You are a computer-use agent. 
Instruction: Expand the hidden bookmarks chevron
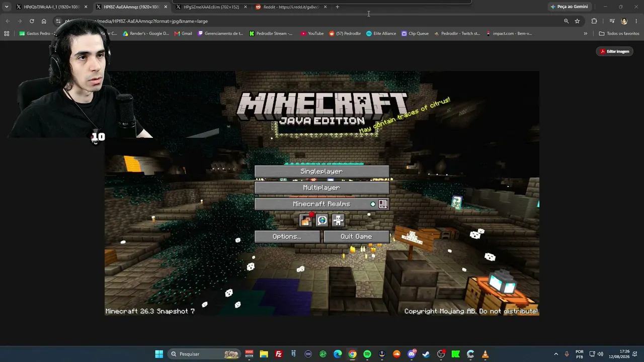click(585, 34)
